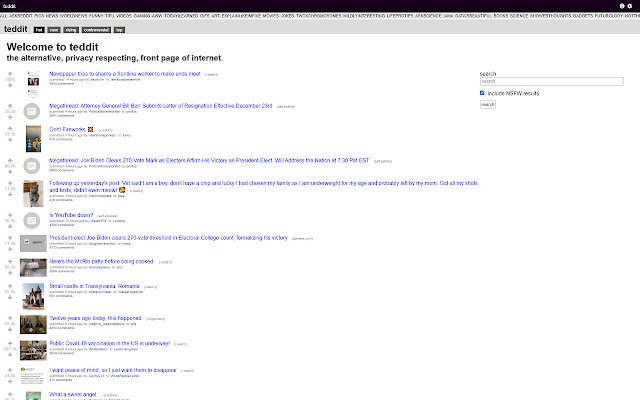Upvote the Joe Biden 270-vote megathread
640x400 pixels.
pos(10,161)
